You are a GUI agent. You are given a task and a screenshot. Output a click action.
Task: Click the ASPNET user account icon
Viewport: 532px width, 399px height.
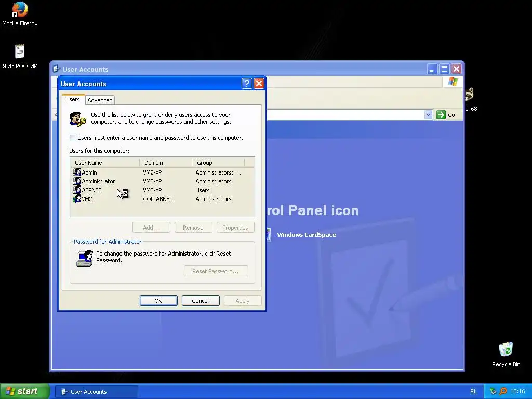77,190
